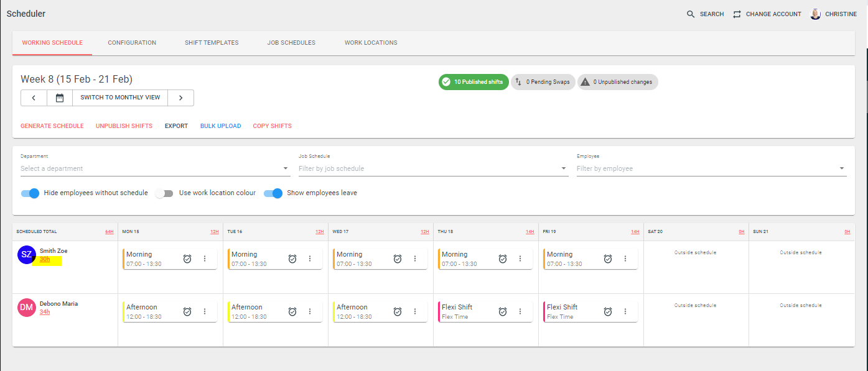The image size is (868, 371).
Task: Click Generate Schedule
Action: (x=52, y=126)
